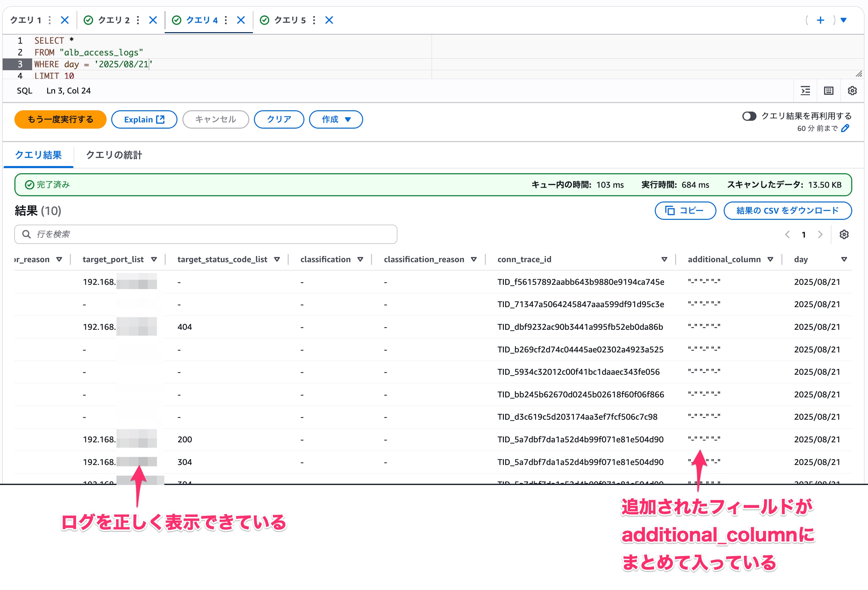Screen dimensions: 868x590
Task: Click the Ln 3, Col 24 position indicator
Action: click(x=69, y=91)
